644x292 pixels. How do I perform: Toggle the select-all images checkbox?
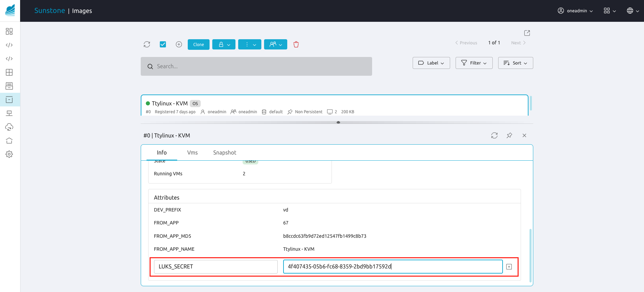[163, 44]
